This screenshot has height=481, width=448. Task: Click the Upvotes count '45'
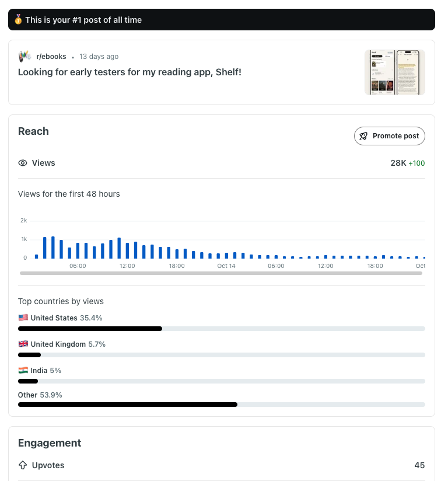419,465
